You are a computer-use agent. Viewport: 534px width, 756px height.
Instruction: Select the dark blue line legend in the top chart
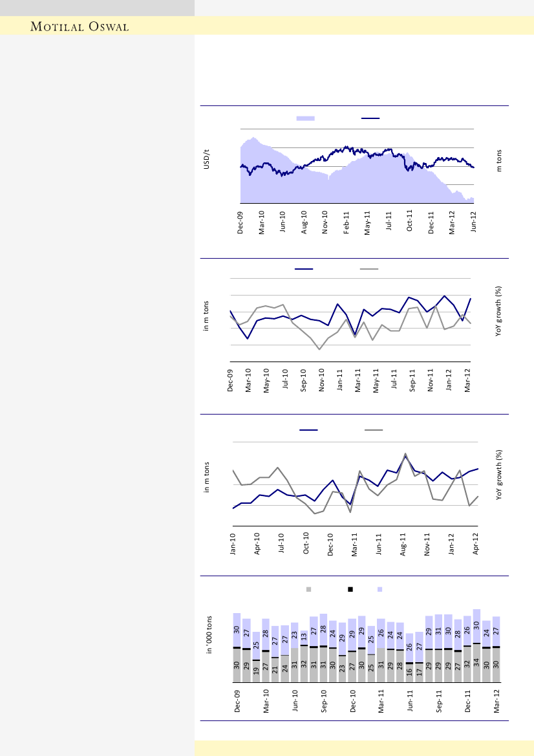[x=370, y=118]
